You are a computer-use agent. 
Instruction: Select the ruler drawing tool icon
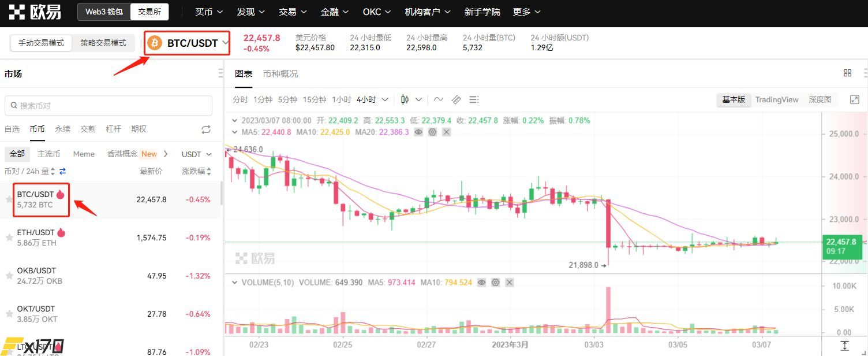click(456, 99)
